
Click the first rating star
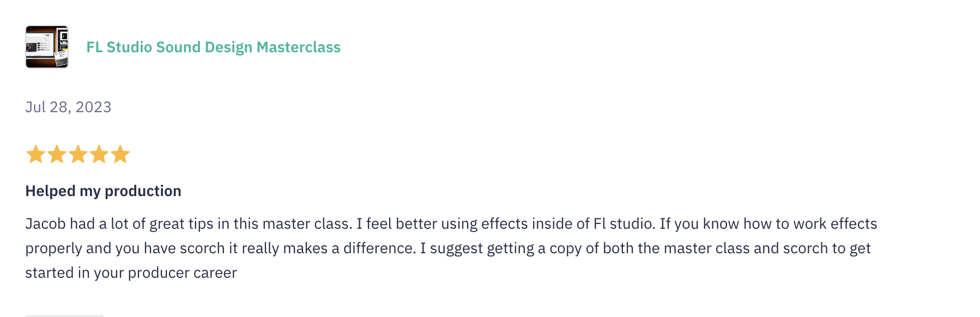(x=36, y=154)
